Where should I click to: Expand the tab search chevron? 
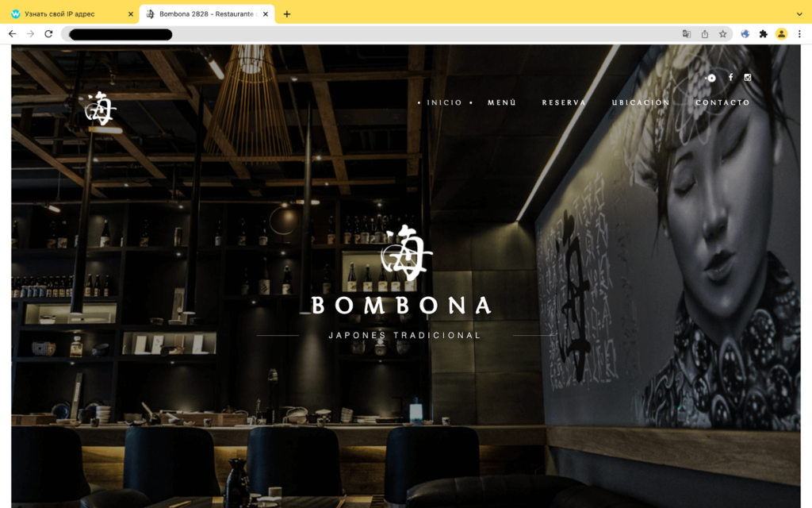(x=799, y=14)
